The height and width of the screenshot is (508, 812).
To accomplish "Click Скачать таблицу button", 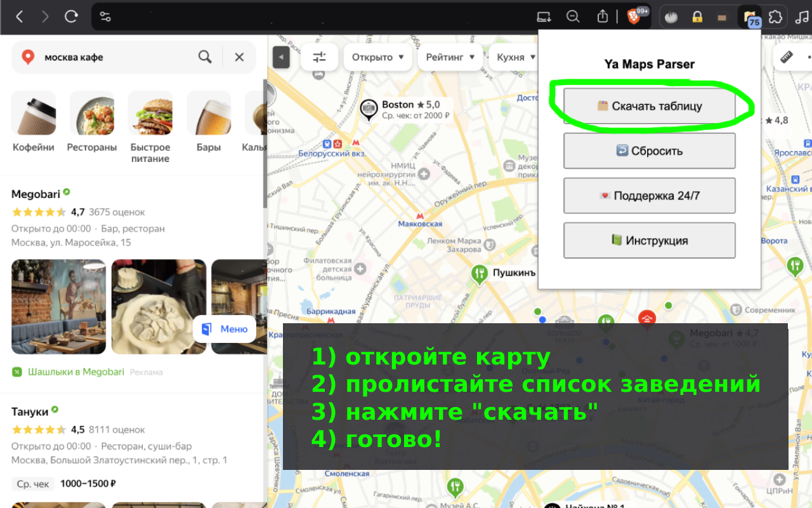I will point(649,106).
